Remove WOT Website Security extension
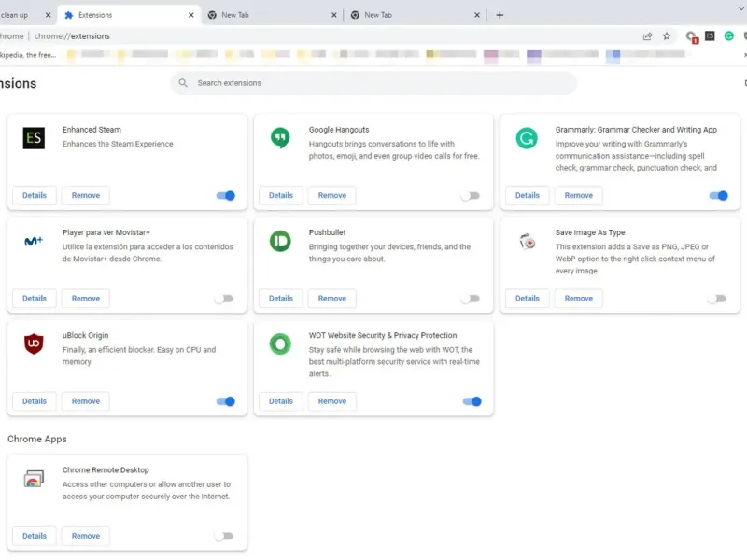 click(x=332, y=401)
